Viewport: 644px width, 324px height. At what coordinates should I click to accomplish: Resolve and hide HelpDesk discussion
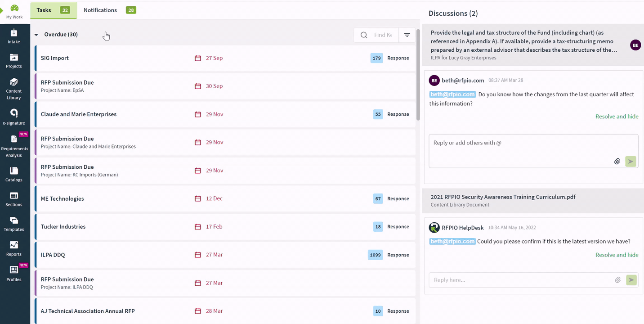pos(617,255)
